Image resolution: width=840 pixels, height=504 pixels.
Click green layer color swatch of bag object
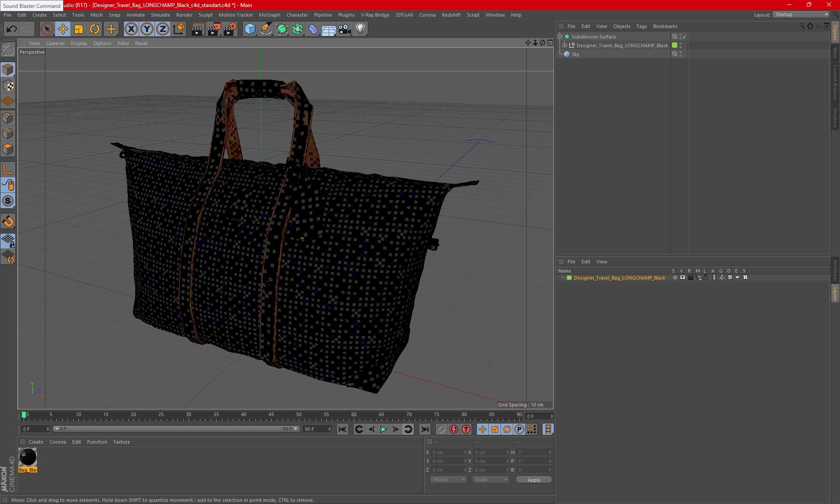[675, 45]
